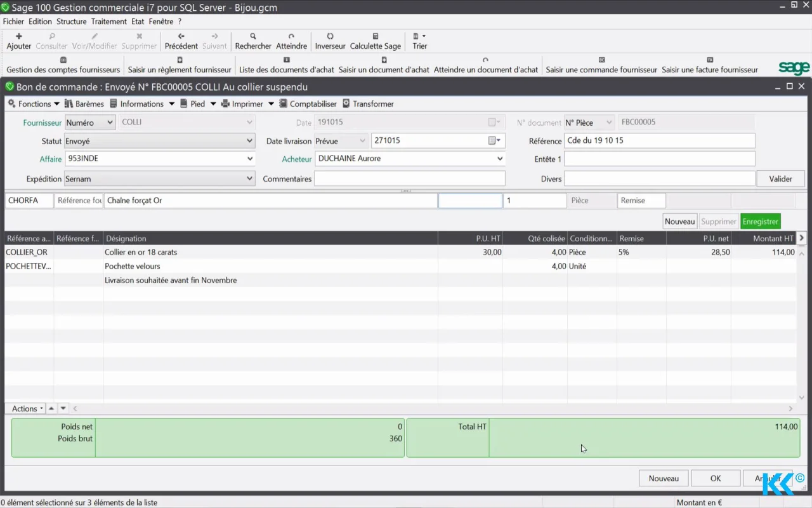Image resolution: width=812 pixels, height=508 pixels.
Task: Click the Barèmes icon button
Action: click(x=84, y=104)
